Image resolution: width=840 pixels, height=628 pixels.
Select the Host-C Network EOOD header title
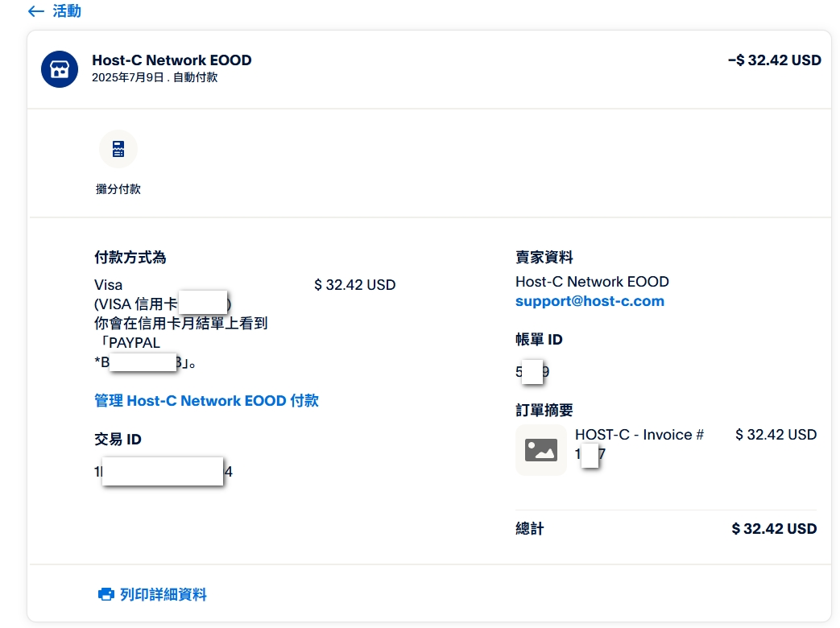coord(172,60)
